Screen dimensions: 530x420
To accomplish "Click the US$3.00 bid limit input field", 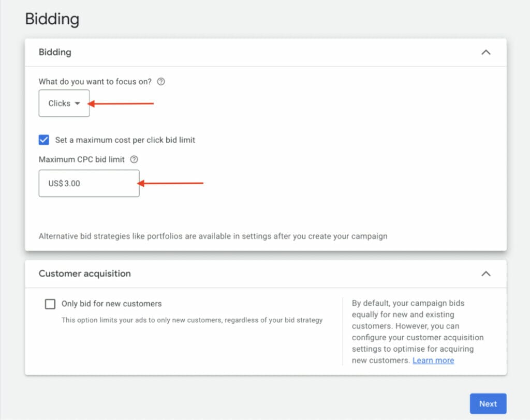I will point(89,183).
